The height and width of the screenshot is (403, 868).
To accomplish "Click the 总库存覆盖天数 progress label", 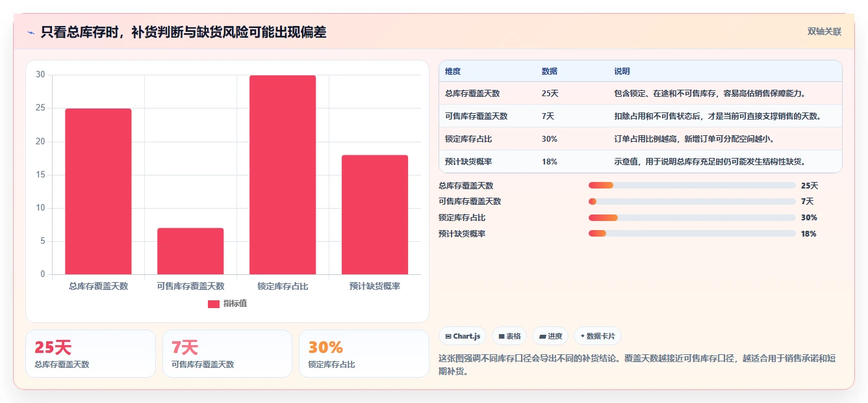I will [466, 186].
